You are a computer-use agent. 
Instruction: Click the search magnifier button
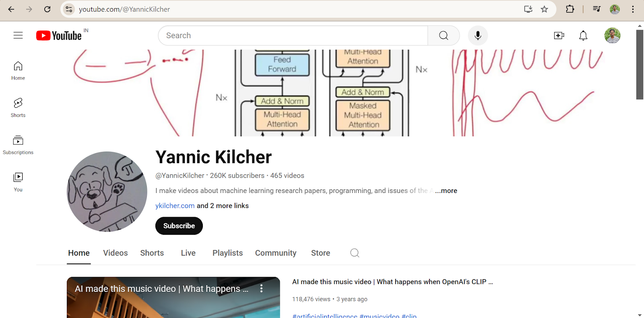(444, 35)
